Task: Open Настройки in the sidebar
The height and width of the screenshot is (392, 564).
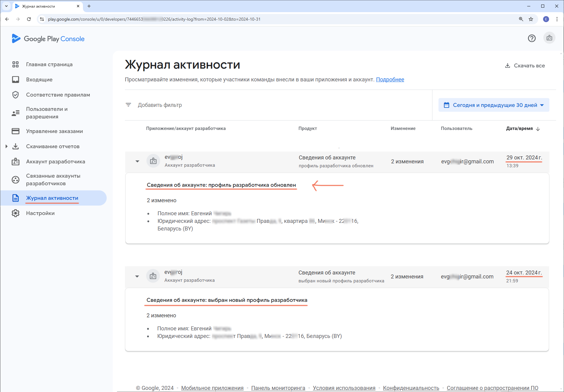Action: click(x=40, y=213)
